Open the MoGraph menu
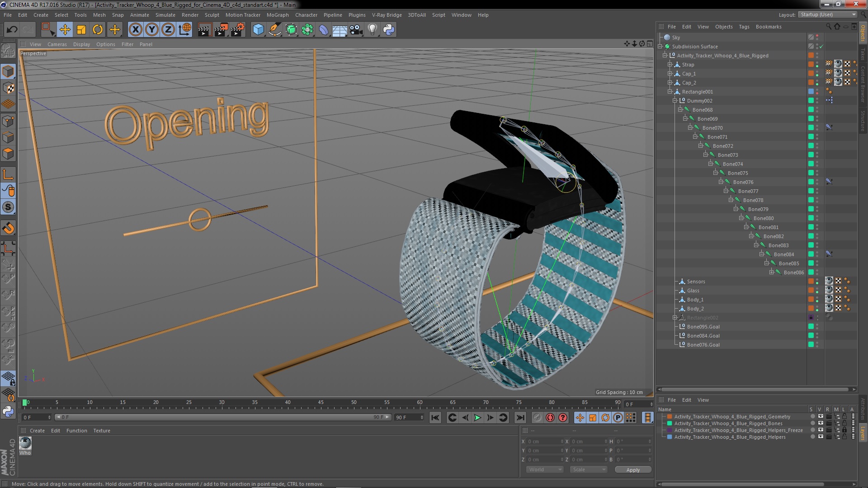The height and width of the screenshot is (488, 868). (277, 15)
